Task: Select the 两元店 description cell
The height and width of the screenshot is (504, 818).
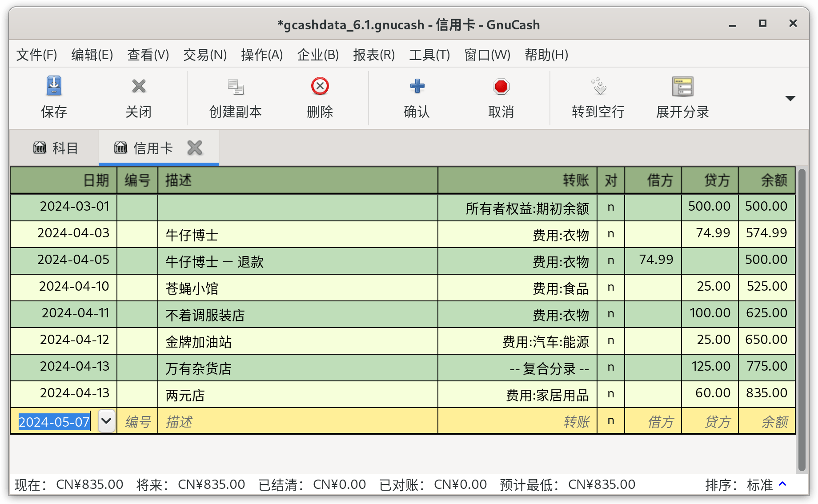Action: pos(298,394)
